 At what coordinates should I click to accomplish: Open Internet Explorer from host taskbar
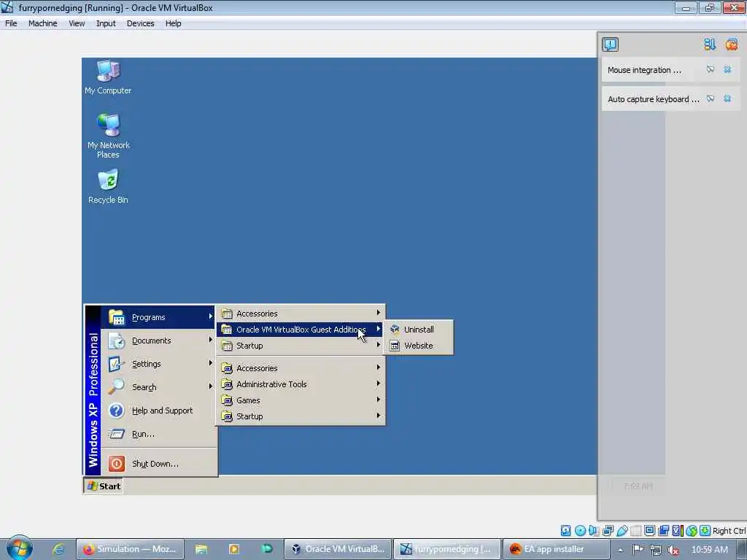coord(58,549)
